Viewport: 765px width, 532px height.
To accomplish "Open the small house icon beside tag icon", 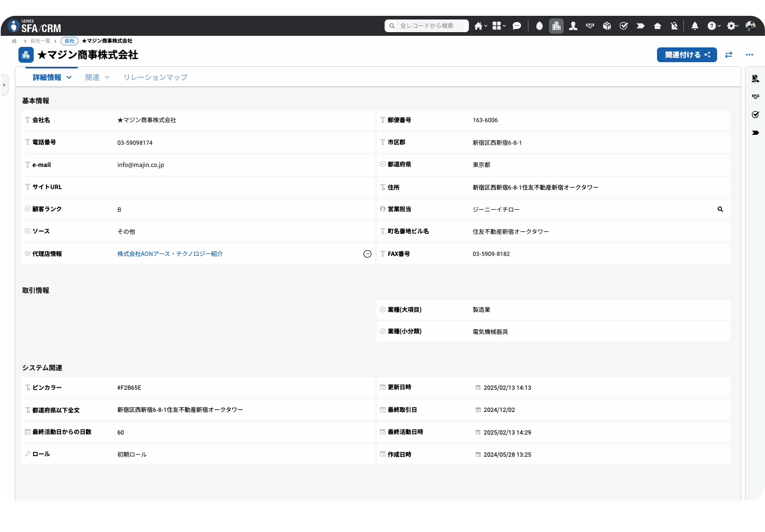I will tap(658, 26).
